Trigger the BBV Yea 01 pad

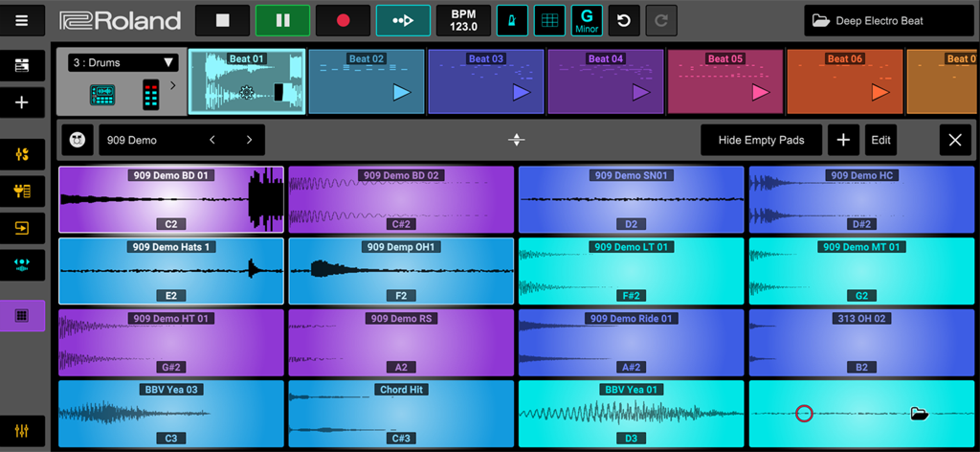point(632,414)
